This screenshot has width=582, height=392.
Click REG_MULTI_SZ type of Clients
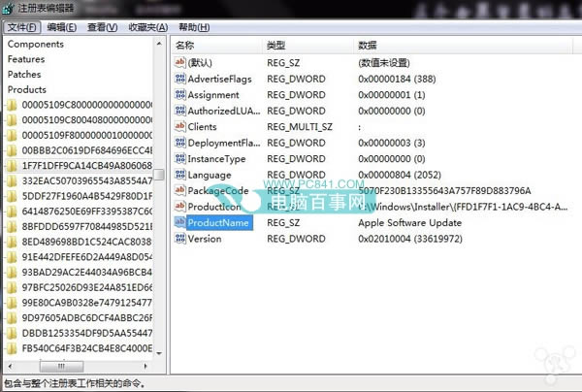click(x=300, y=127)
